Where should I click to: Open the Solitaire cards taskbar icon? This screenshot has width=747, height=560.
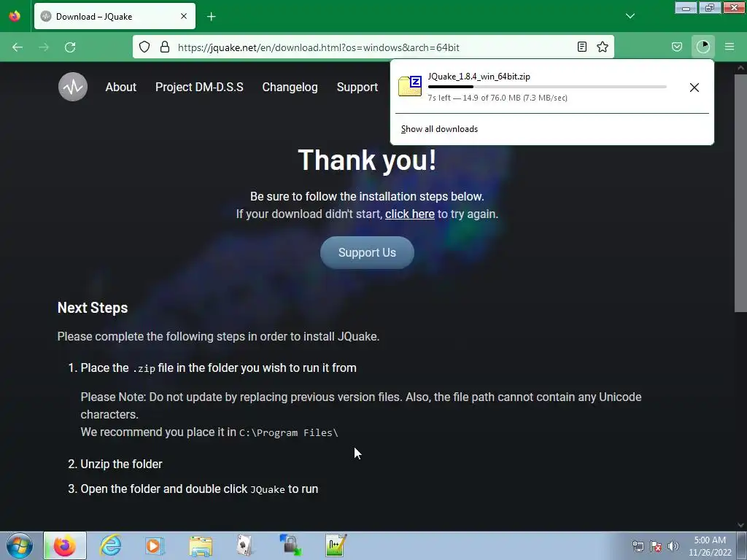[244, 545]
